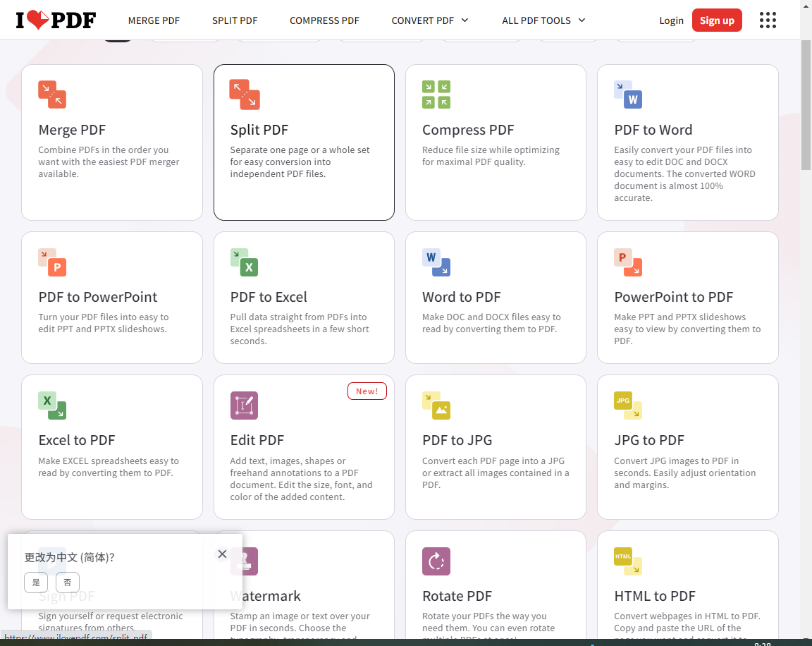This screenshot has width=812, height=646.
Task: Click the Excel to PDF icon
Action: click(52, 406)
